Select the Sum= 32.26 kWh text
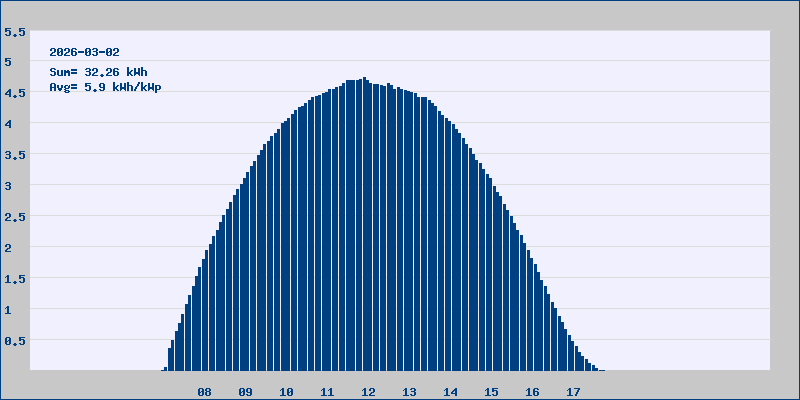Image resolution: width=800 pixels, height=400 pixels. (98, 72)
